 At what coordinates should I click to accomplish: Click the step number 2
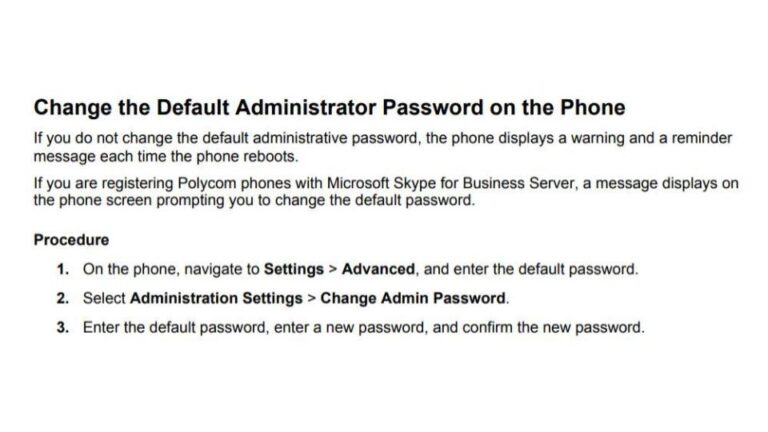[62, 298]
